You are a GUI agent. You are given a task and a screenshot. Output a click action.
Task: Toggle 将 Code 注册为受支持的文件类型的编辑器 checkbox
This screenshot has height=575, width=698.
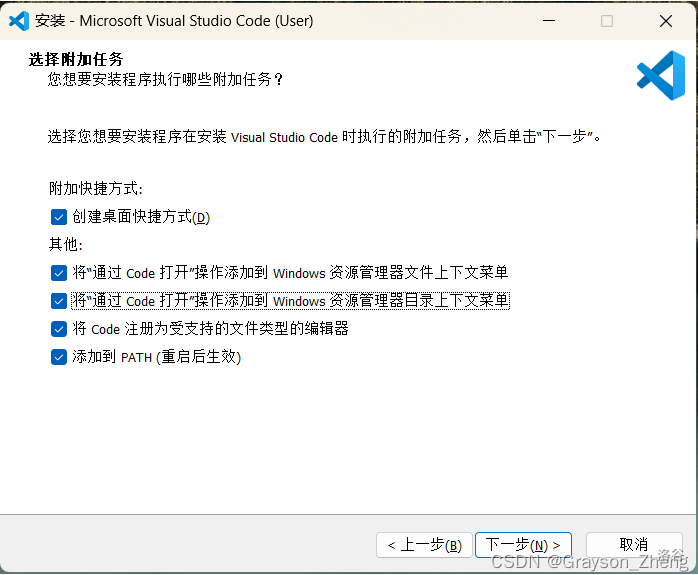point(59,329)
